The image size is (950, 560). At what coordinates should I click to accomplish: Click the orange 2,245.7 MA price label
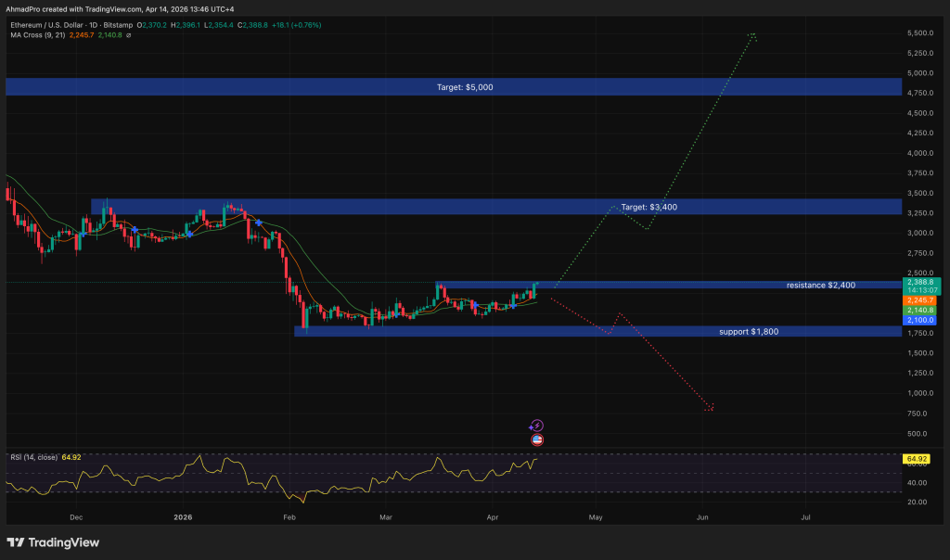921,301
